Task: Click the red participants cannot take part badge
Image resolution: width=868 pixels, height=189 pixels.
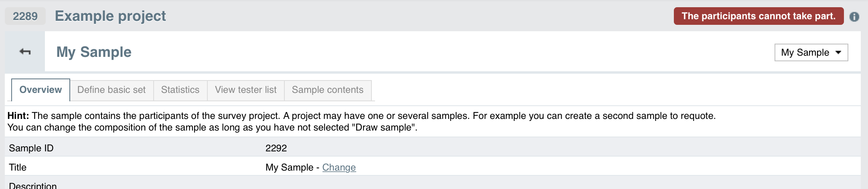Action: tap(758, 16)
